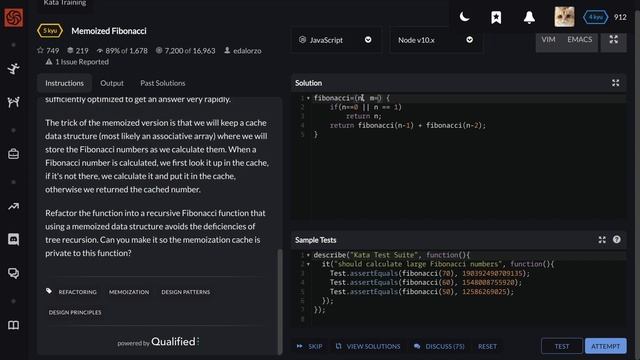Viewport: 640px width, 360px height.
Task: Open author edalorzo profile link
Action: [247, 51]
